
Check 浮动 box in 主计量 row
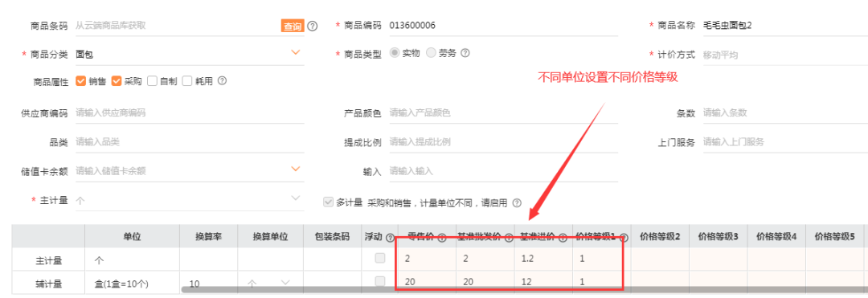(379, 258)
